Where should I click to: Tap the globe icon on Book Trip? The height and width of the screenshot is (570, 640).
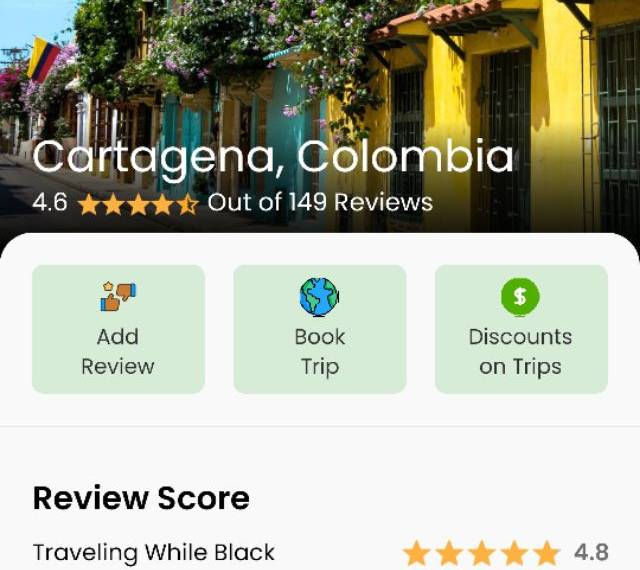319,297
